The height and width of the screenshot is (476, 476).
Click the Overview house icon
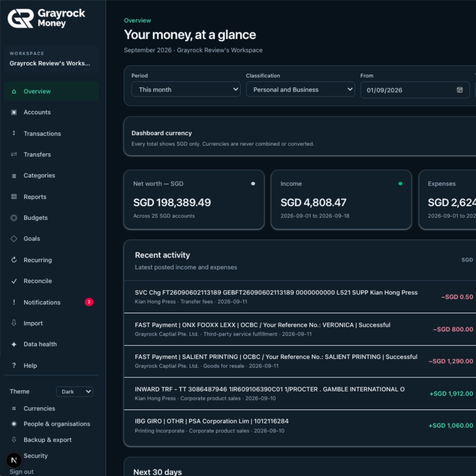click(13, 92)
